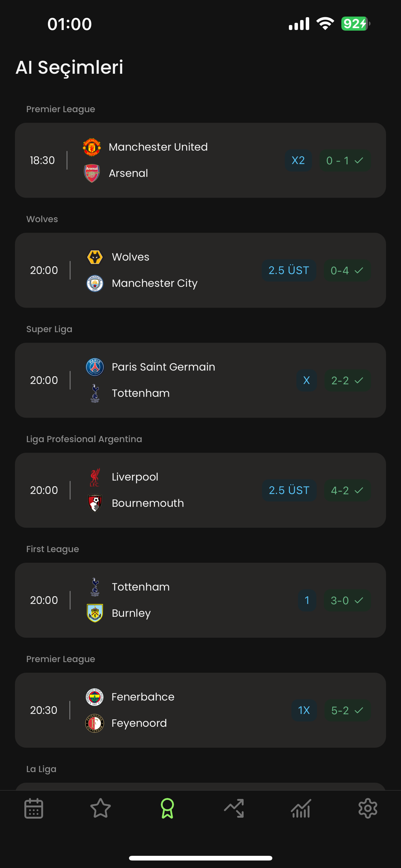Viewport: 401px width, 868px height.
Task: Open the Tottenham vs Burnley match card
Action: pos(200,600)
